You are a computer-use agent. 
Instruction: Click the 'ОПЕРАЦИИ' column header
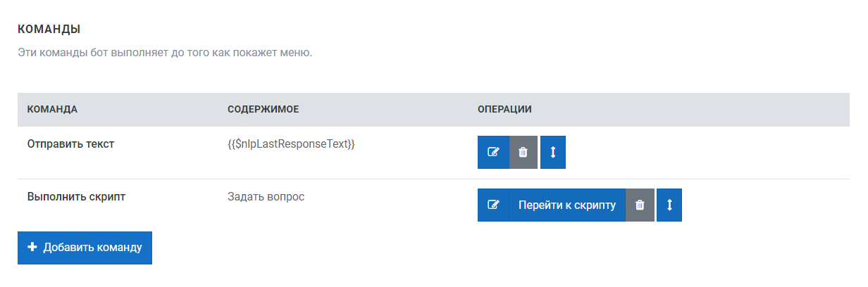[504, 110]
